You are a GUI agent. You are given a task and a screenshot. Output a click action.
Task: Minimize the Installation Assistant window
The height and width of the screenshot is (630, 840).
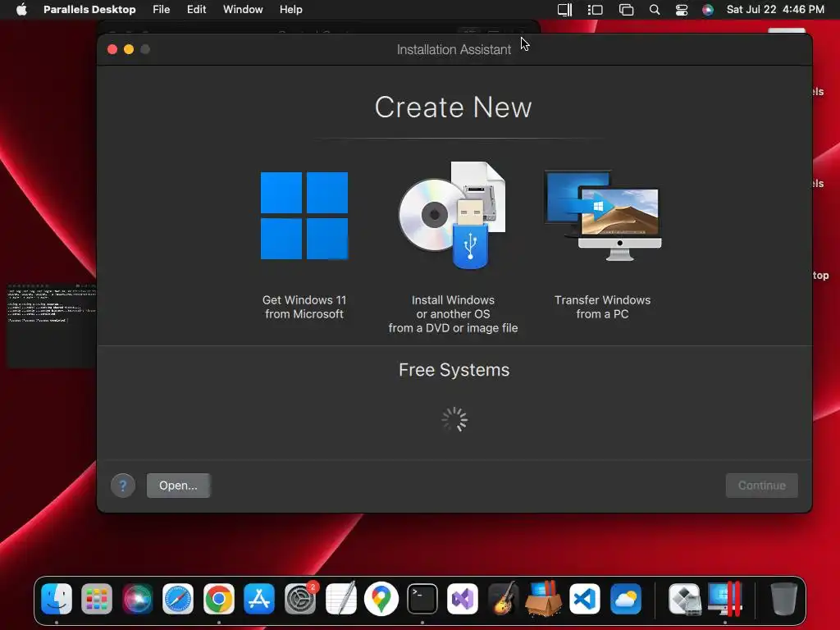point(129,49)
